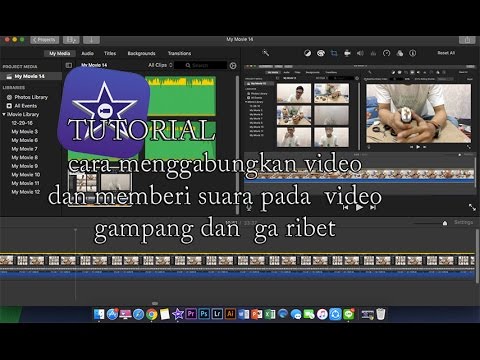Open Premiere Pro in the Dock

coord(191,314)
